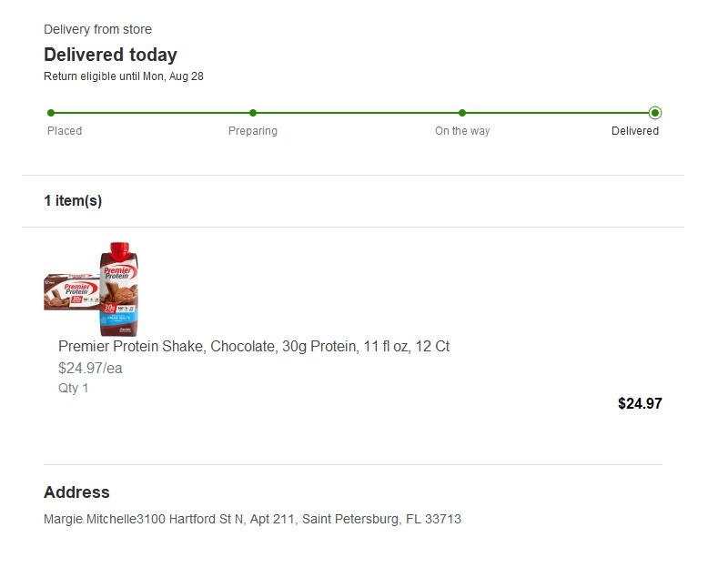Image resolution: width=728 pixels, height=588 pixels.
Task: Click the Placed step label
Action: [x=65, y=131]
